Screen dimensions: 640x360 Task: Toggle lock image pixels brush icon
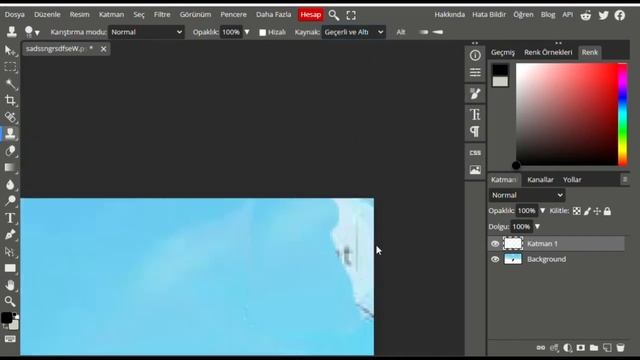coord(587,211)
